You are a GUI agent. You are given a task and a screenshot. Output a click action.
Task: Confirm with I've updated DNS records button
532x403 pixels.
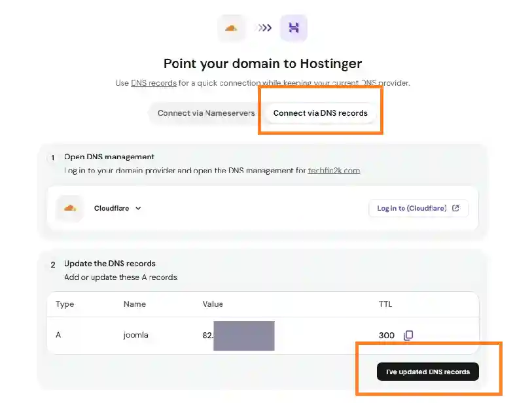427,372
